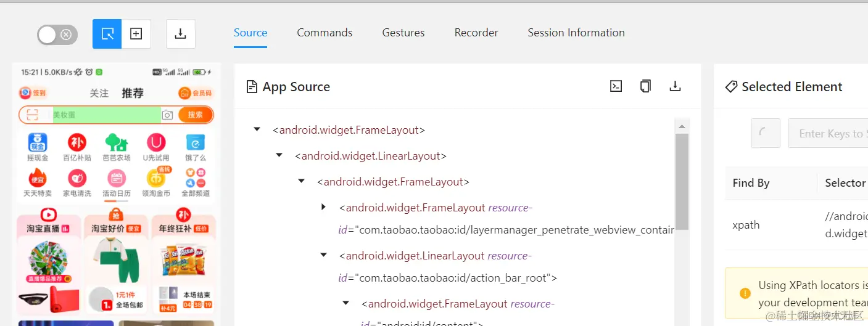This screenshot has width=868, height=326.
Task: Open the U先试用 shortcut icon
Action: click(x=156, y=147)
